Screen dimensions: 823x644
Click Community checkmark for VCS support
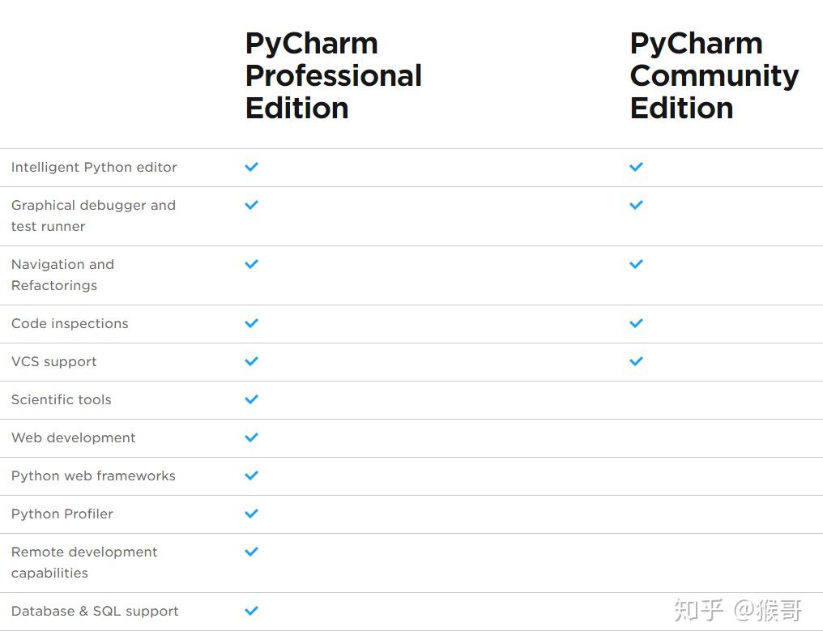(x=636, y=361)
